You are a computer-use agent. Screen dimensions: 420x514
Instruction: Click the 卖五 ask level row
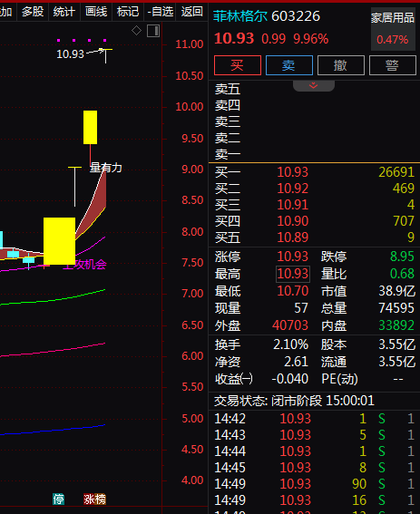(315, 89)
